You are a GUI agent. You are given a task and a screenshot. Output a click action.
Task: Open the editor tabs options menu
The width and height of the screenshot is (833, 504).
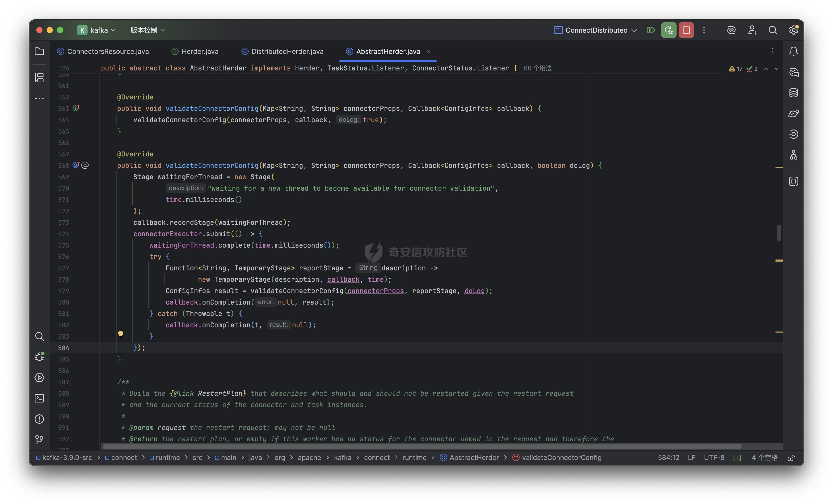[x=773, y=51]
